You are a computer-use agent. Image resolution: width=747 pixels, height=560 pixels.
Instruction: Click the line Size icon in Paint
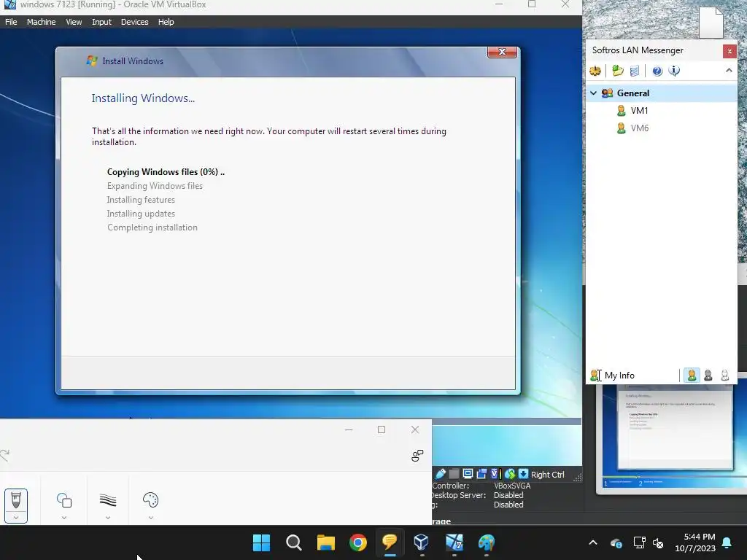pos(108,500)
